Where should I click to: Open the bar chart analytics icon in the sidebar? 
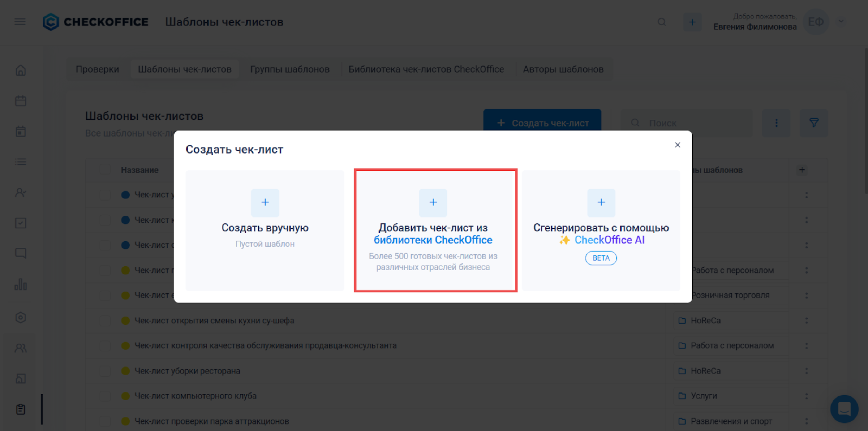[x=21, y=284]
